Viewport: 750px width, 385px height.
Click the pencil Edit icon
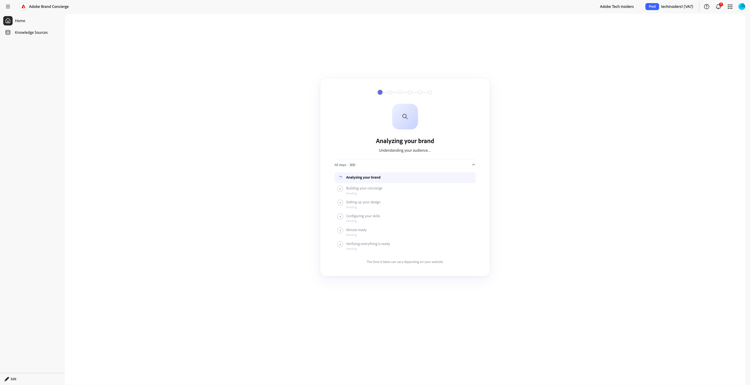point(7,379)
